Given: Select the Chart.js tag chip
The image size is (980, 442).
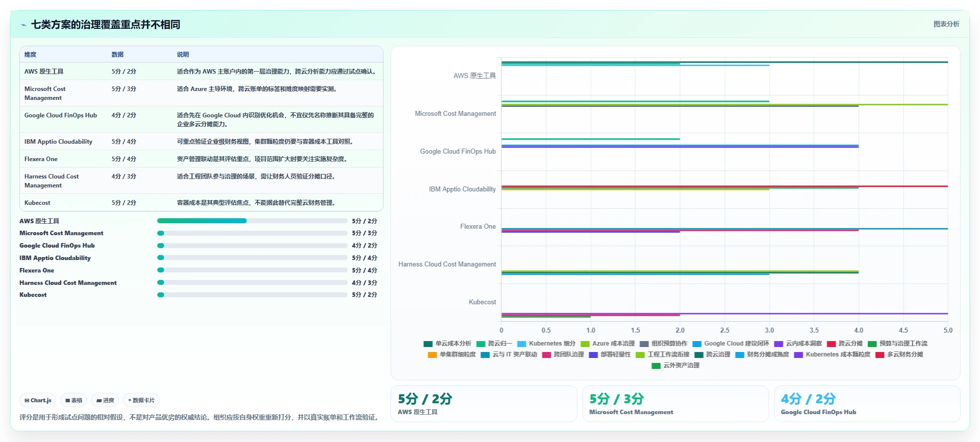Looking at the screenshot, I should point(38,400).
